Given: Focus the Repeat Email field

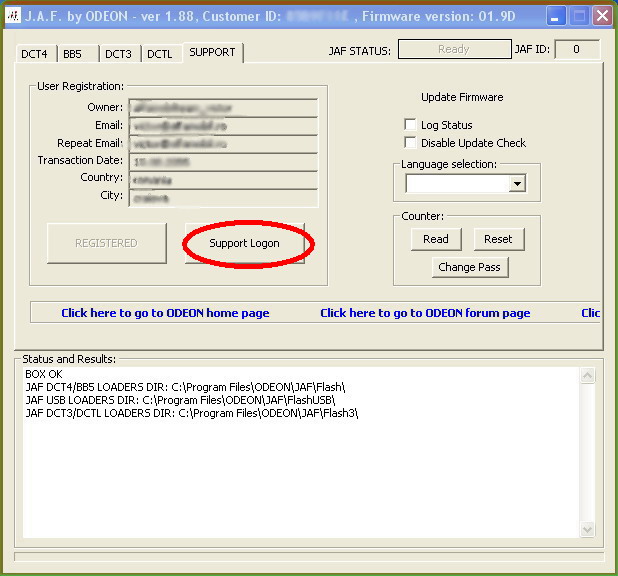Looking at the screenshot, I should tap(223, 144).
